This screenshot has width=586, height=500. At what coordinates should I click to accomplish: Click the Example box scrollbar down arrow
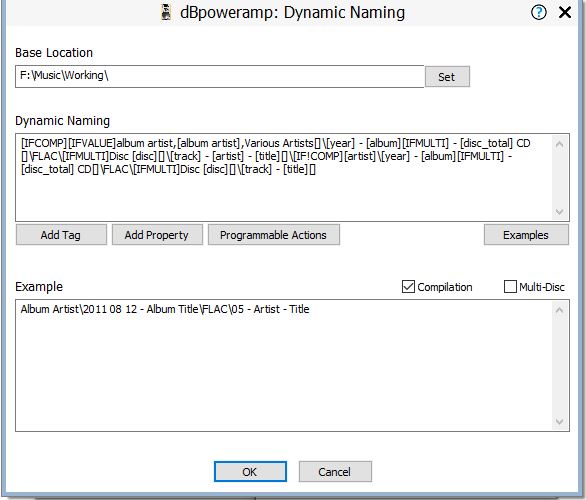pyautogui.click(x=560, y=422)
